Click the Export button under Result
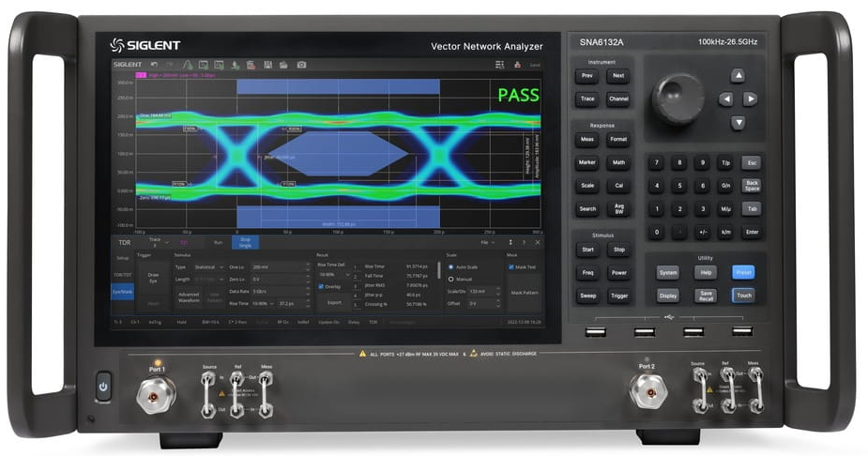The height and width of the screenshot is (456, 868). 334,302
